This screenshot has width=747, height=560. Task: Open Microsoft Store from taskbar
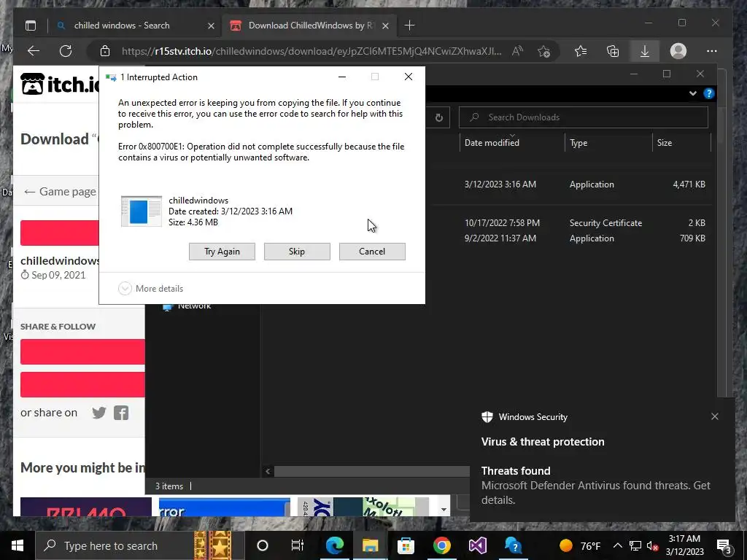click(406, 545)
